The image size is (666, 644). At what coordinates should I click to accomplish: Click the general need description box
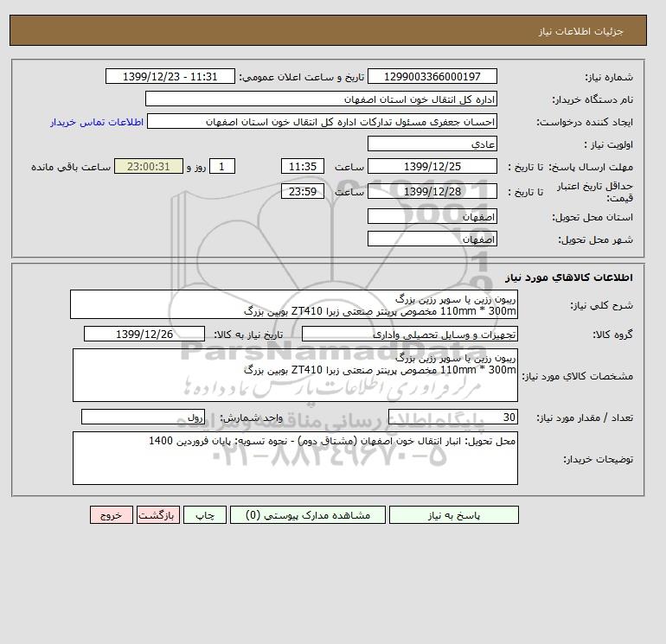pyautogui.click(x=294, y=304)
